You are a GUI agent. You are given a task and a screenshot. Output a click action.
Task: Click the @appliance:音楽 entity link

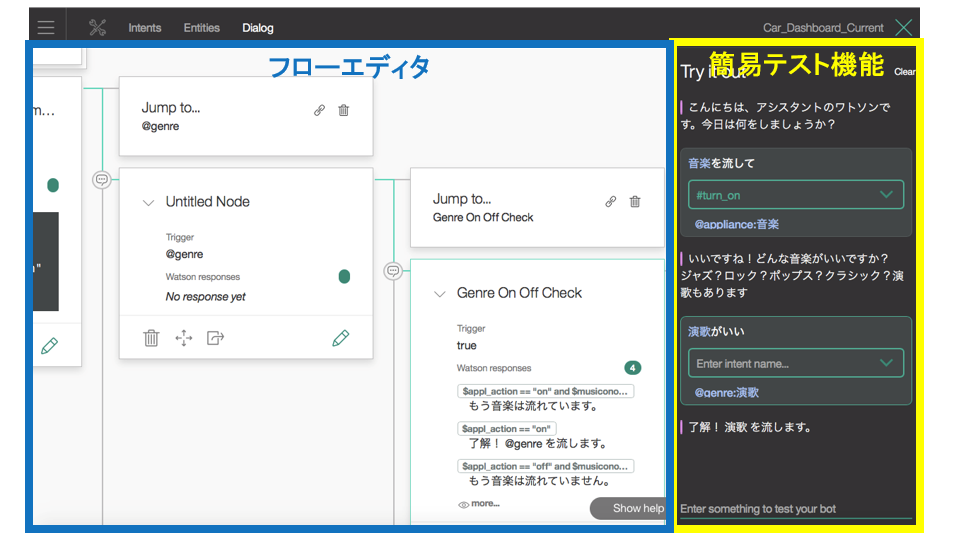[736, 224]
